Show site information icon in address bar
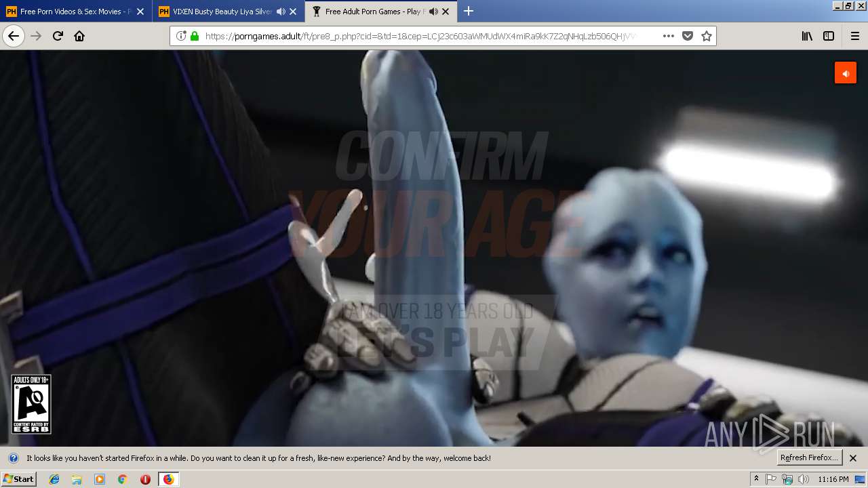 point(181,36)
